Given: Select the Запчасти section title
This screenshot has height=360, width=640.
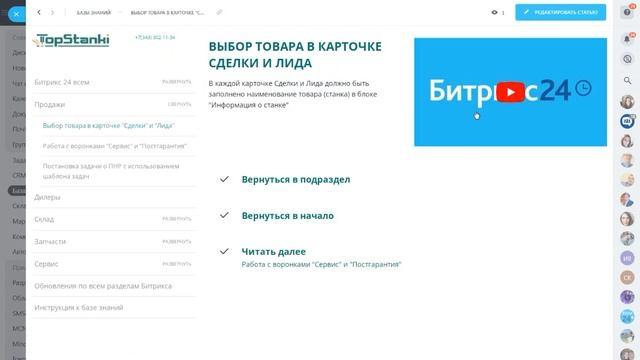Looking at the screenshot, I should (50, 242).
